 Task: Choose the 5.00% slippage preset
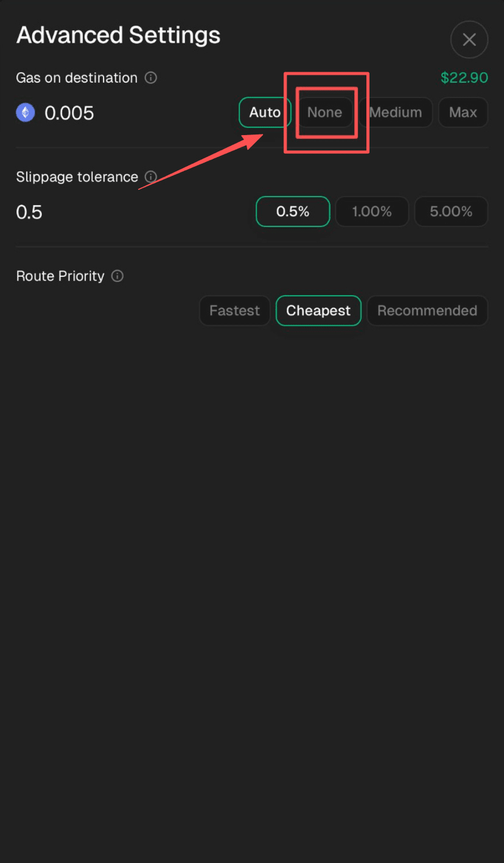coord(451,212)
